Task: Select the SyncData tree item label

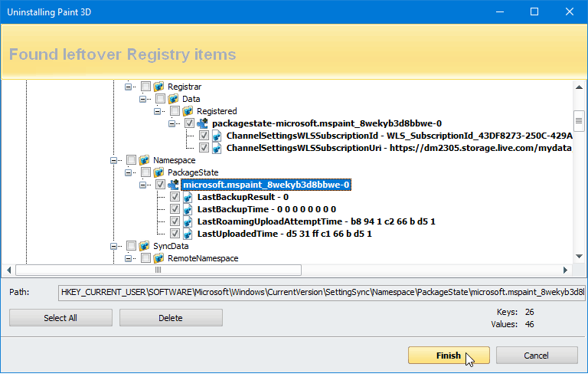Action: pos(171,246)
